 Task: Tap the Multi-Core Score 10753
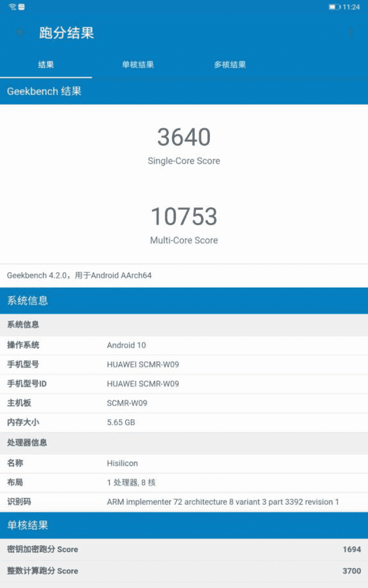(x=184, y=217)
